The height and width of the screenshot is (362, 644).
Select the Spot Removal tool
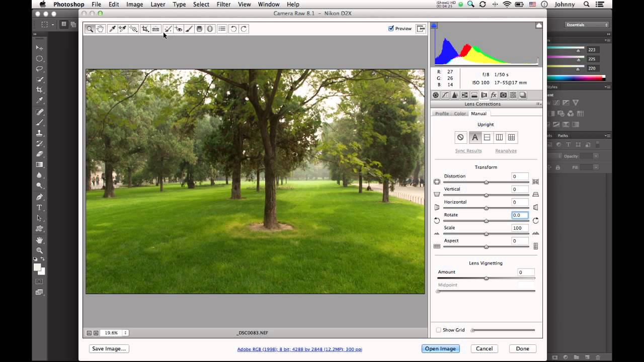tap(168, 29)
